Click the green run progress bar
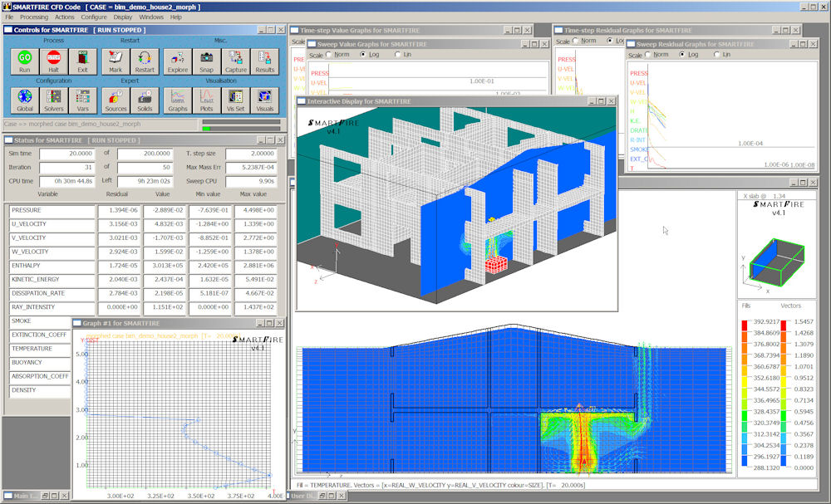831x504 pixels. coord(207,129)
